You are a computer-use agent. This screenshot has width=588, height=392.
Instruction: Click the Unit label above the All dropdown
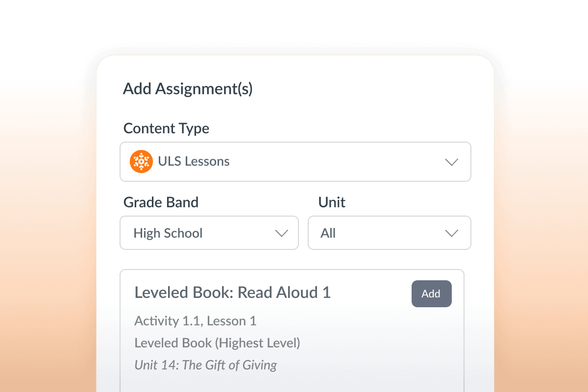[332, 202]
